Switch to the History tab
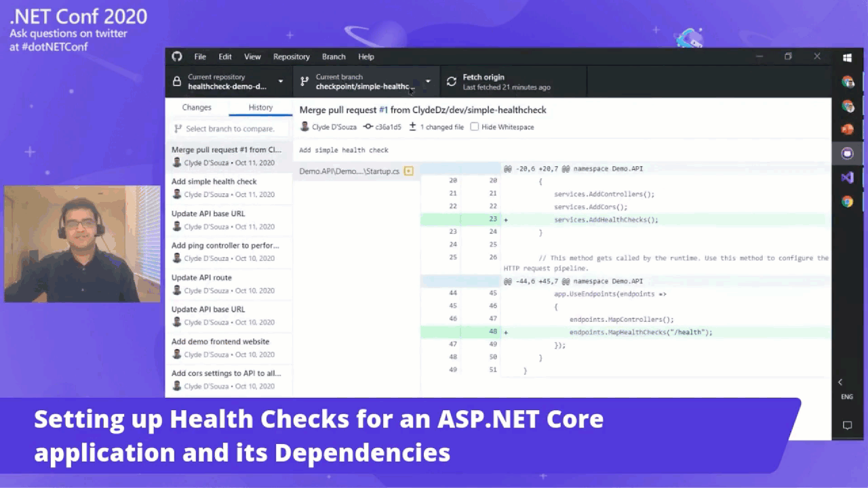This screenshot has height=488, width=868. (260, 107)
